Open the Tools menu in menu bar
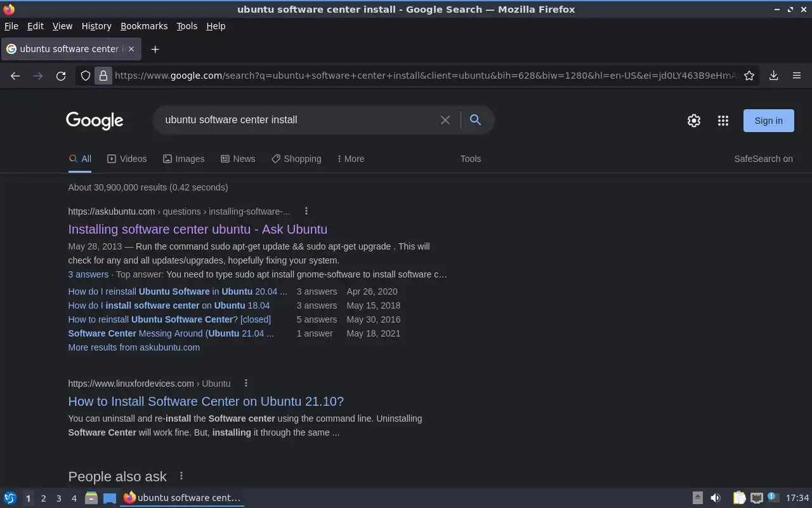Image resolution: width=812 pixels, height=508 pixels. click(187, 26)
